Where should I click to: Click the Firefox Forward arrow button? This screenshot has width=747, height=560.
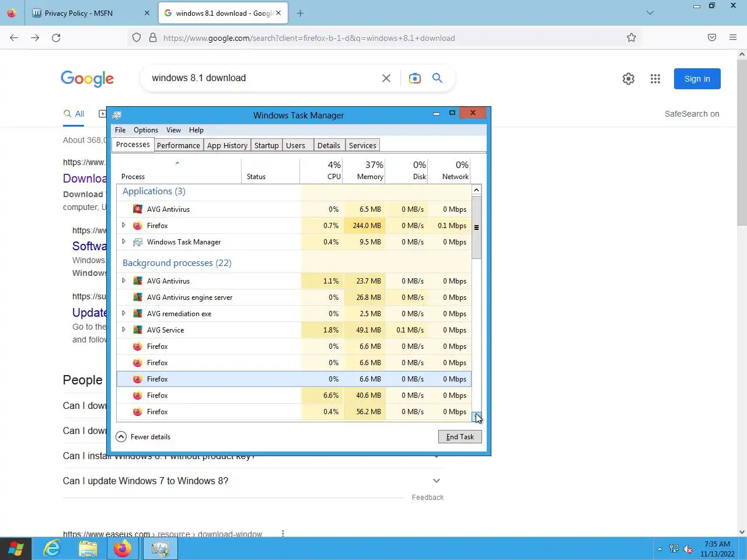[35, 38]
